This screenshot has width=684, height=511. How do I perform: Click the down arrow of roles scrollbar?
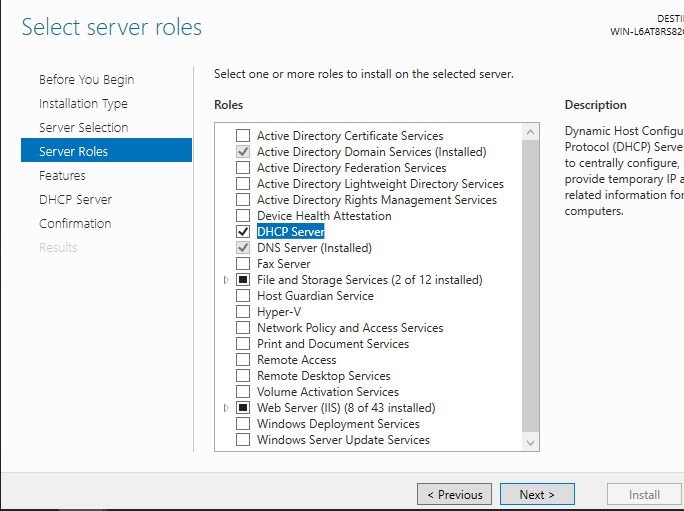tap(530, 442)
